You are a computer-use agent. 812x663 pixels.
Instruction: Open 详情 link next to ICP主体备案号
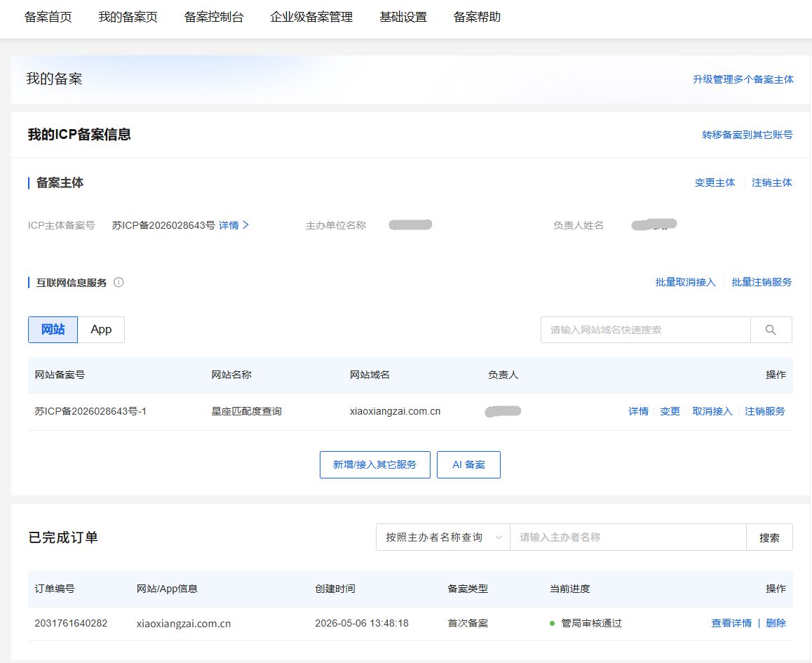click(x=229, y=225)
